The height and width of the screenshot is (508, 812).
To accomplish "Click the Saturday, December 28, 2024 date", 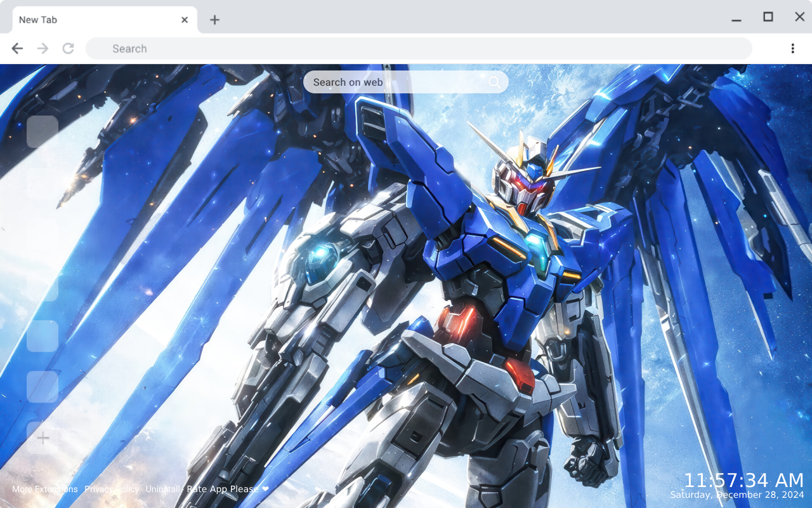I will click(x=737, y=495).
